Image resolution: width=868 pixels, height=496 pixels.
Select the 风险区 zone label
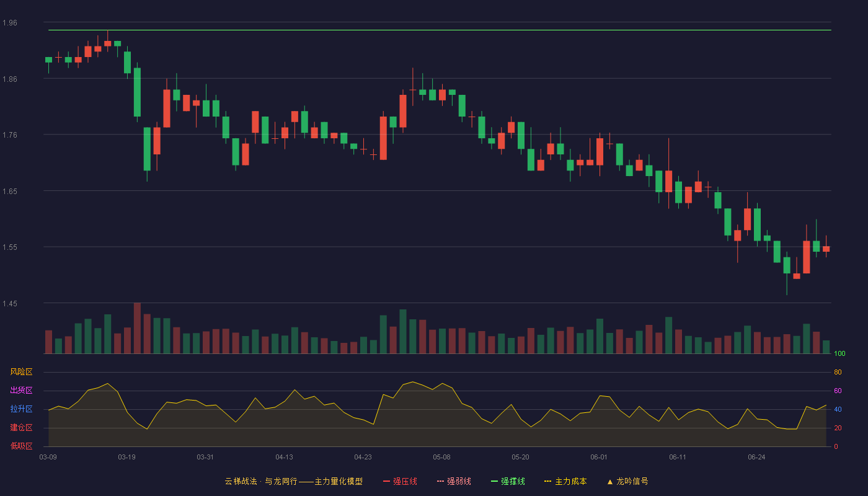click(x=21, y=372)
